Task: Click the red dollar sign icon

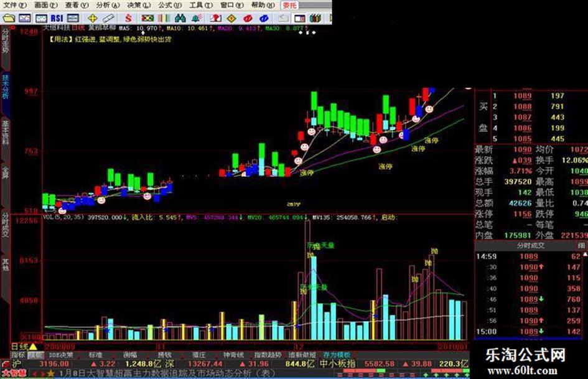Action: click(x=129, y=18)
